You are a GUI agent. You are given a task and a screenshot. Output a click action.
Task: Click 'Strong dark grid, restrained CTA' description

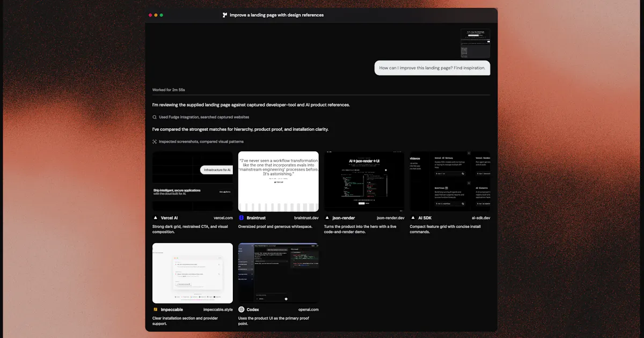click(x=190, y=229)
